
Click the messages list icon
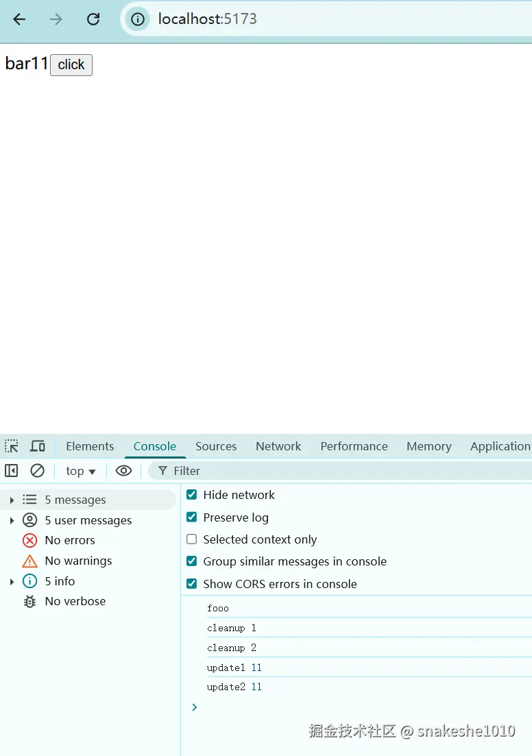pos(30,500)
